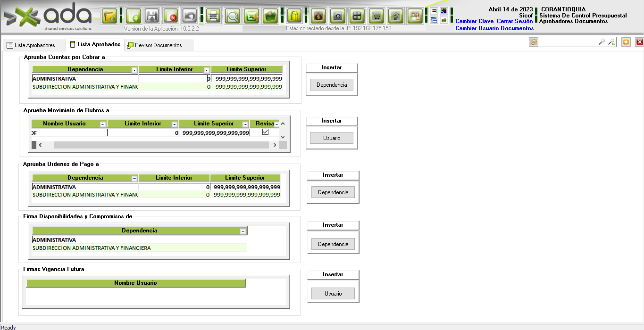Open the Revisor Documentos tab
644x330 pixels.
(158, 45)
